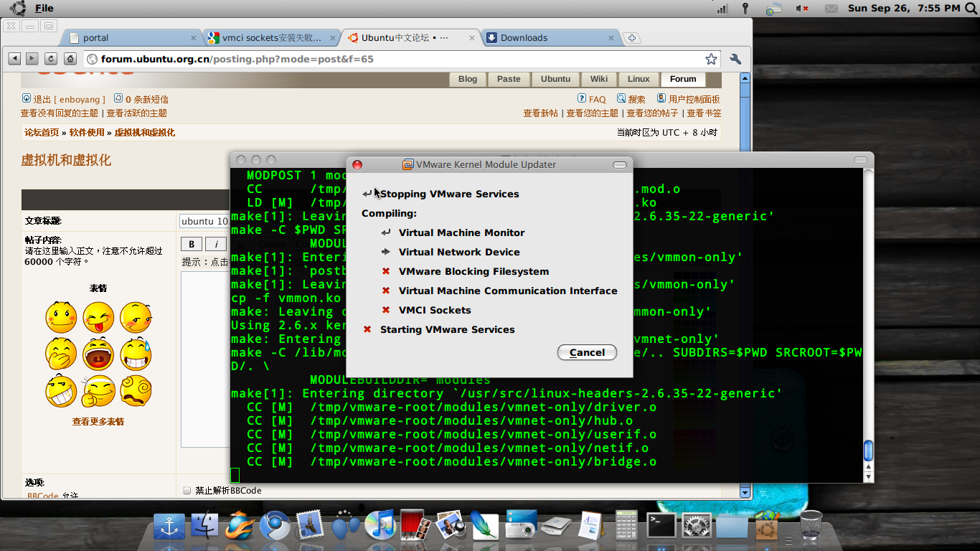Open 查看更多表情 more smilies link

click(98, 422)
